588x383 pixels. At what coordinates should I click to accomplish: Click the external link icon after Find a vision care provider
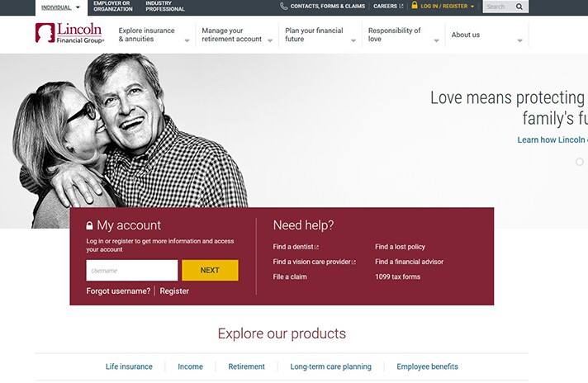coord(353,262)
